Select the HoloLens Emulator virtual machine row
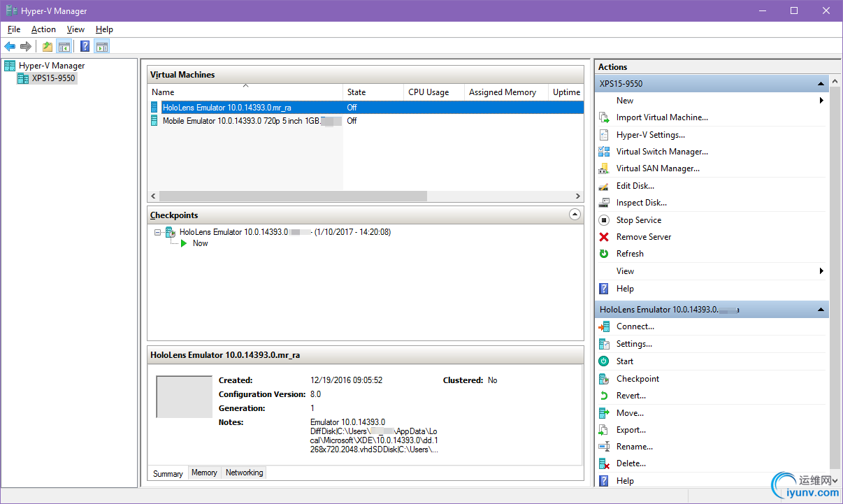 [366, 108]
